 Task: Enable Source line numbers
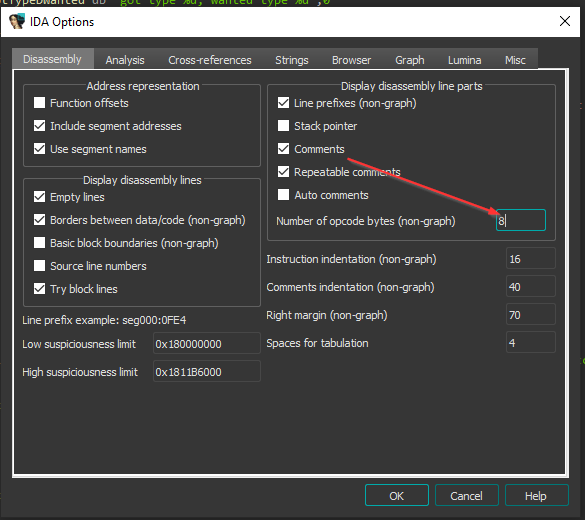39,266
